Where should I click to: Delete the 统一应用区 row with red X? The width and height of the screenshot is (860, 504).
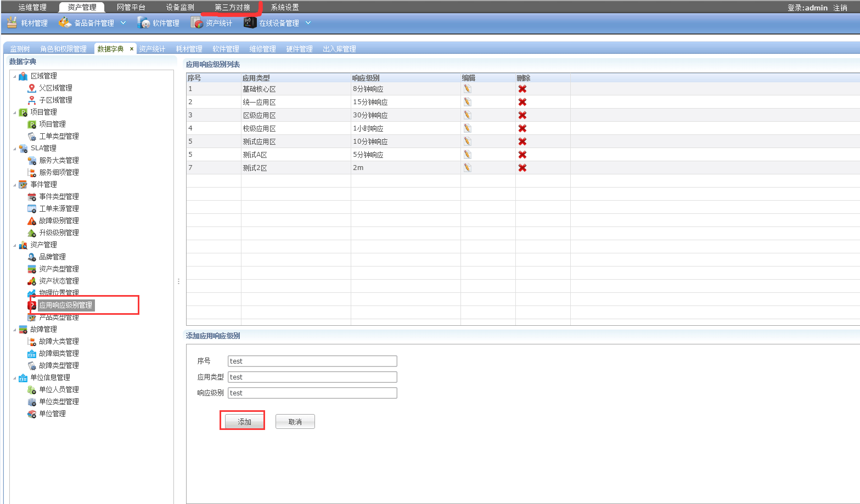522,101
